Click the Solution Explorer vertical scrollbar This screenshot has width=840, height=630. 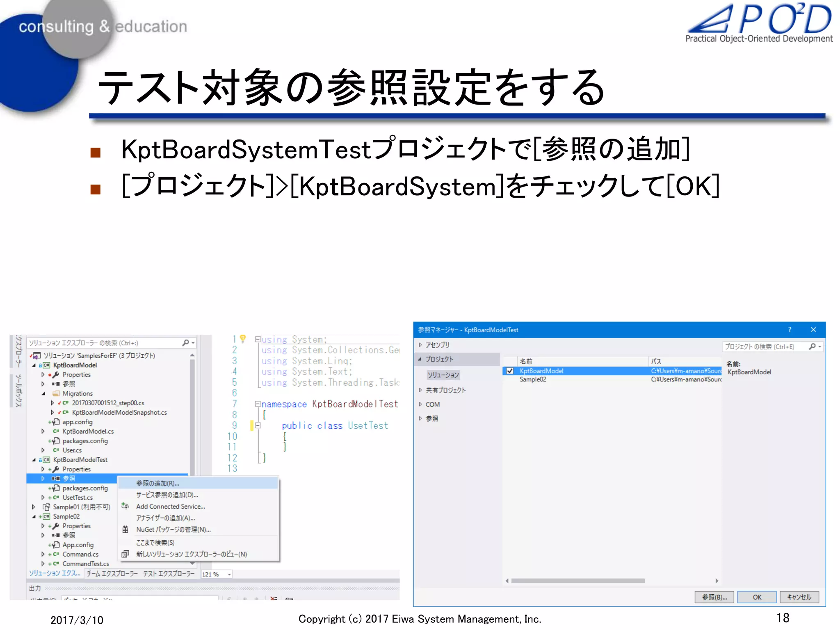(x=192, y=416)
